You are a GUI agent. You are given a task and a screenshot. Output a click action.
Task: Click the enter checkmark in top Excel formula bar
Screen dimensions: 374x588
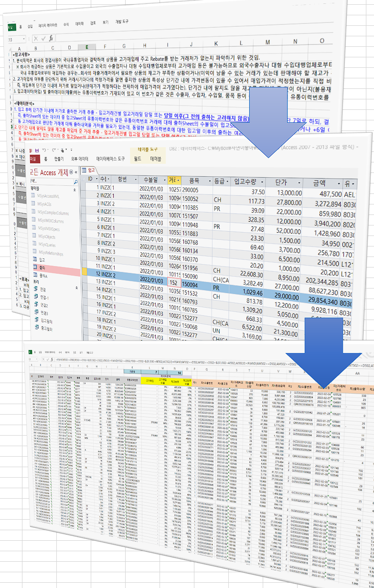point(43,38)
